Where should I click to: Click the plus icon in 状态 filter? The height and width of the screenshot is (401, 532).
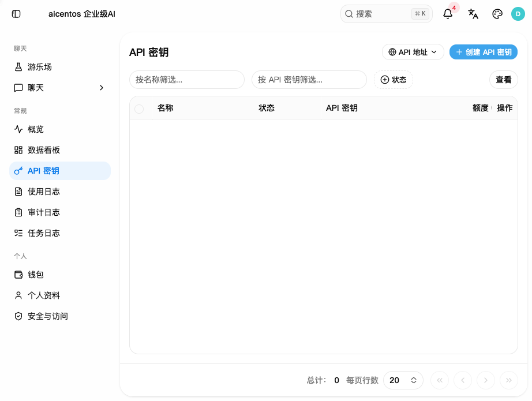(x=385, y=80)
